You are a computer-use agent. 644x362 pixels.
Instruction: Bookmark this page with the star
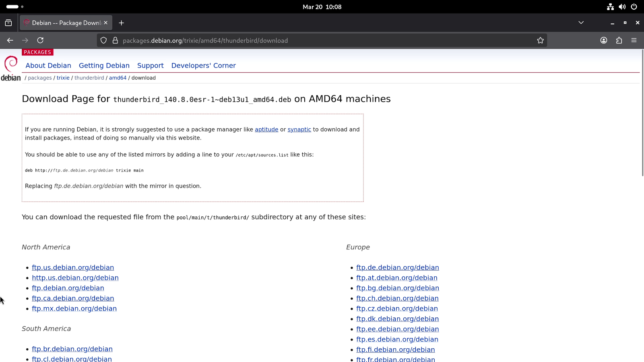click(x=541, y=40)
